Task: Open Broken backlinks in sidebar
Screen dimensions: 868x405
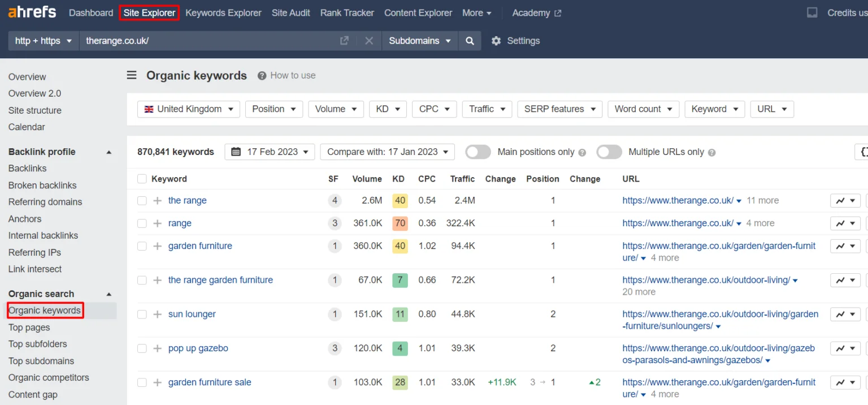Action: (42, 185)
